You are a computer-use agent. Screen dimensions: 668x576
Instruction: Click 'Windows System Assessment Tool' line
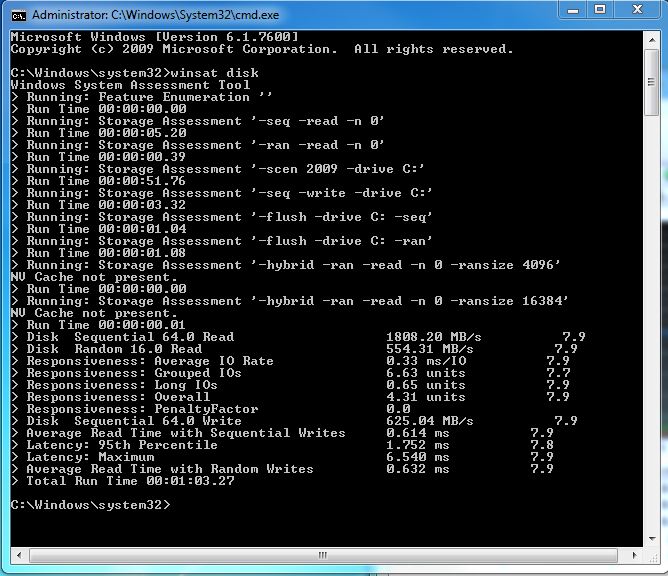coord(130,85)
